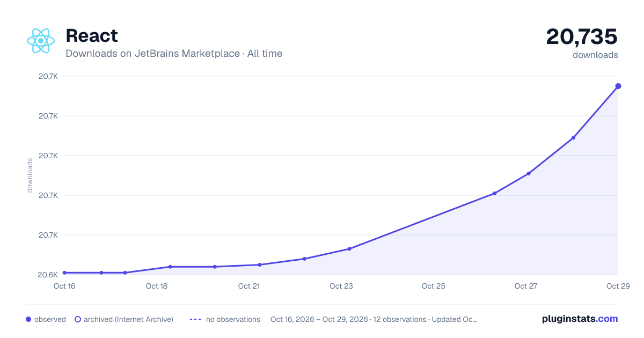Click the Oct 16 first data point
The width and height of the screenshot is (644, 338).
64,273
